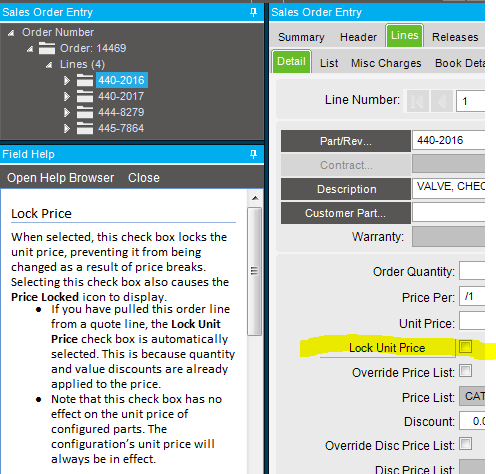The width and height of the screenshot is (496, 474).
Task: Click the Description button
Action: click(x=346, y=189)
